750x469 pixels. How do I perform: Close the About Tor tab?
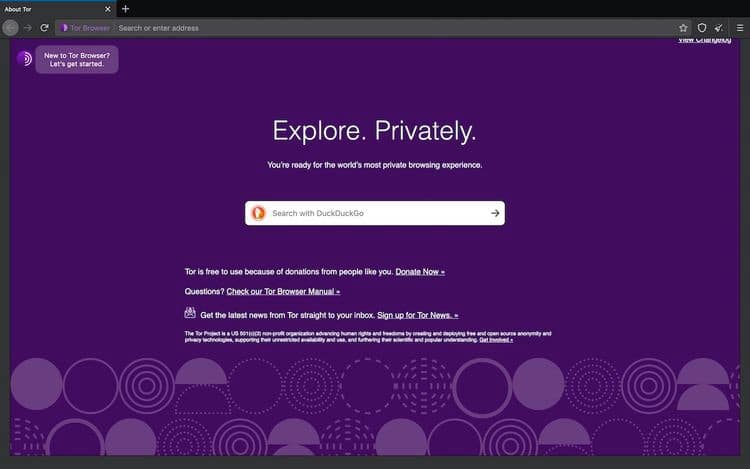(108, 9)
